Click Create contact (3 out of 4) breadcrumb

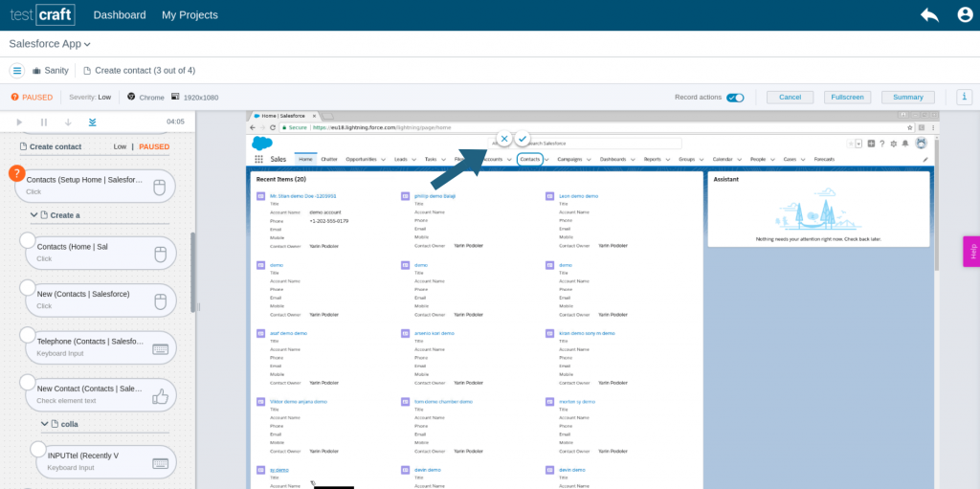(140, 71)
